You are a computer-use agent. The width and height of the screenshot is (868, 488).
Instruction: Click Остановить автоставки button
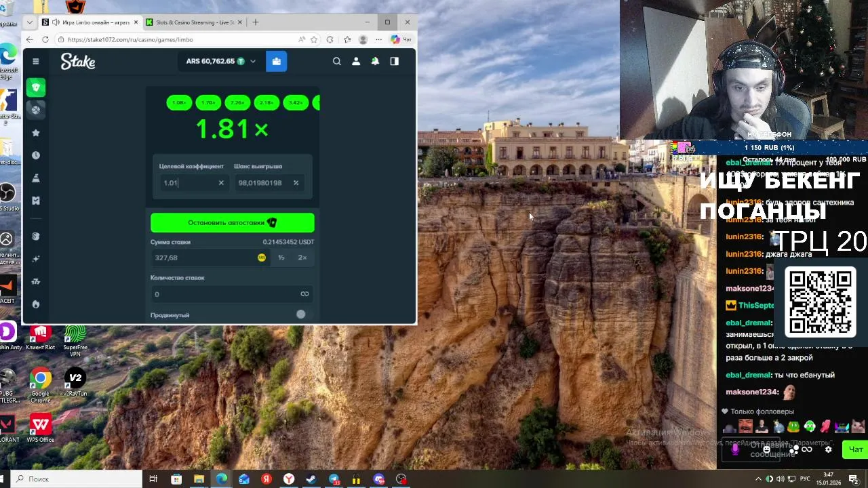tap(233, 222)
